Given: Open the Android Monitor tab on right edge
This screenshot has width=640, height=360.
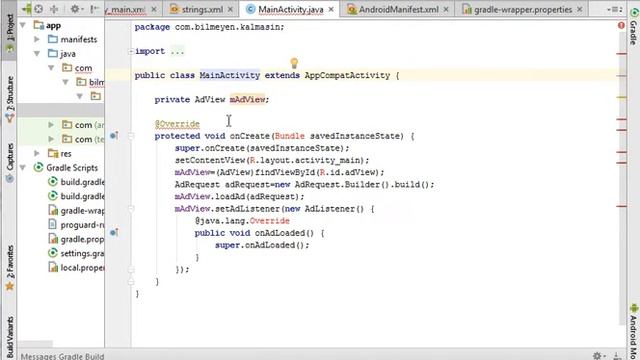Looking at the screenshot, I should [634, 331].
